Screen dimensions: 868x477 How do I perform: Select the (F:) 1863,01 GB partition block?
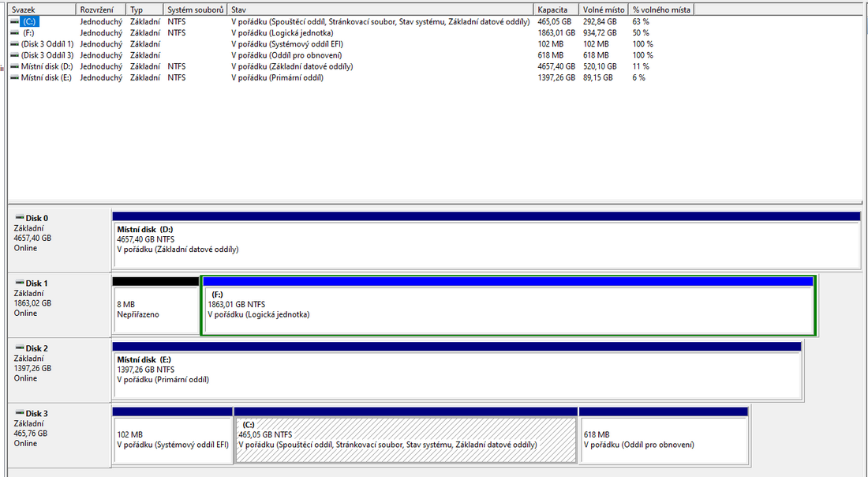click(x=508, y=306)
